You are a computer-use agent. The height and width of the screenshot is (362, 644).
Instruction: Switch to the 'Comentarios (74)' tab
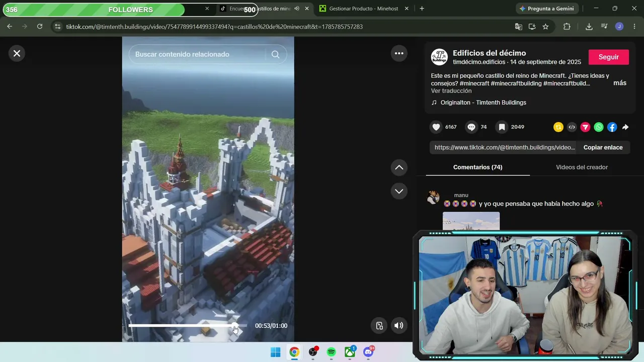coord(478,167)
